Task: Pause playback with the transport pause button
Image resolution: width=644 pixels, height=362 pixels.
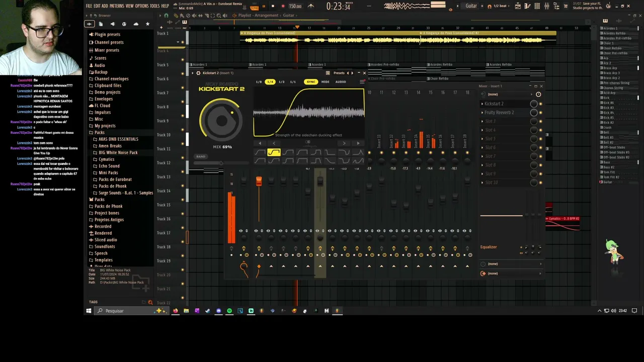Action: (x=264, y=6)
